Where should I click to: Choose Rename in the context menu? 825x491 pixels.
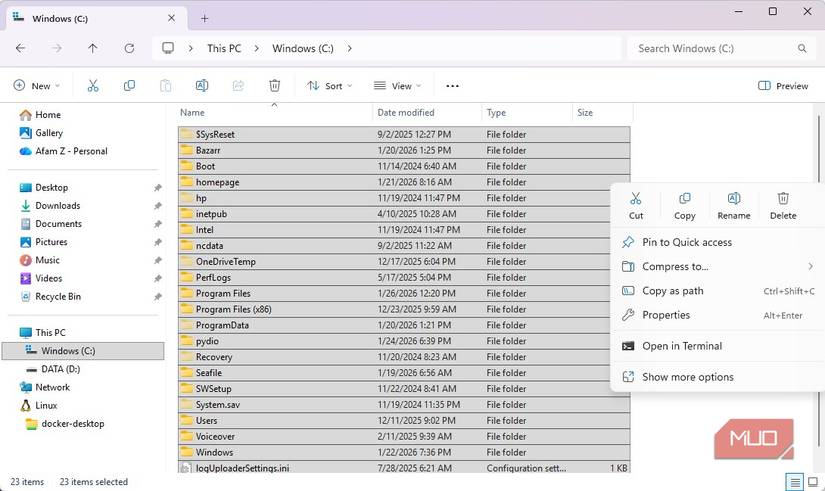[733, 206]
